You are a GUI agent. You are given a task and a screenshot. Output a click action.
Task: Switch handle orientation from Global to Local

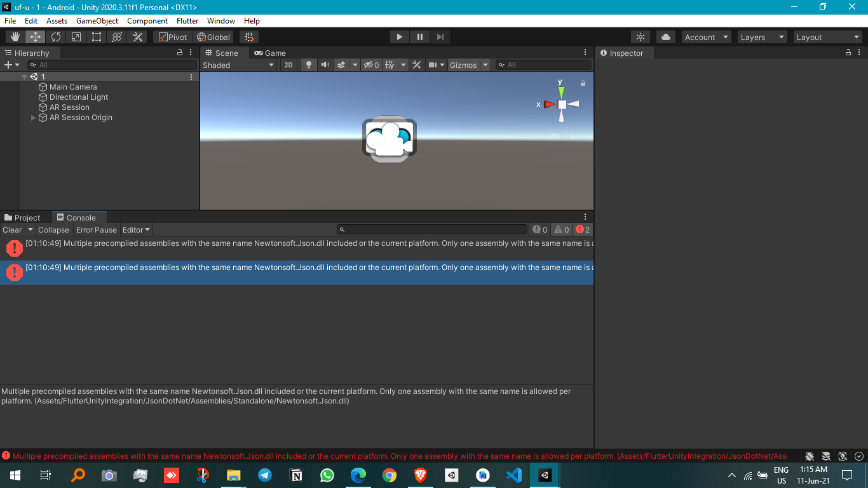tap(214, 36)
